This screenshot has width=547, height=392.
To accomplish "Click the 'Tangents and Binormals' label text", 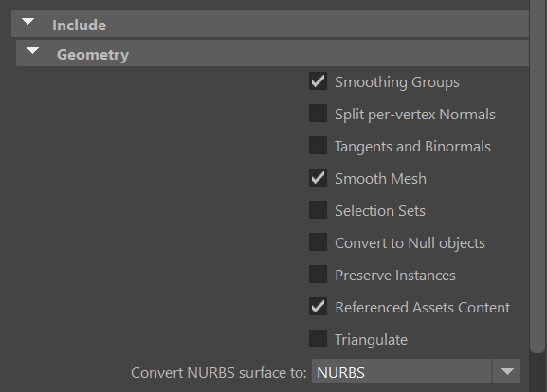I will (x=412, y=147).
